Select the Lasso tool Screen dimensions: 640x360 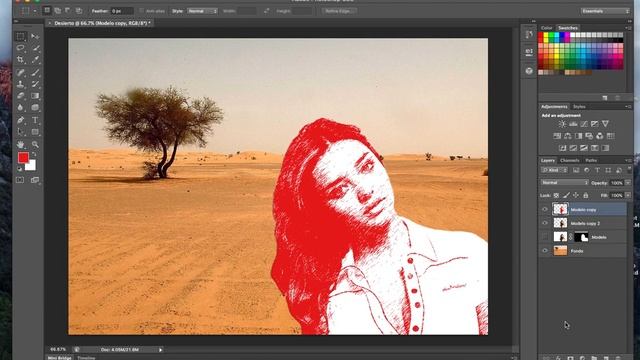click(20, 48)
